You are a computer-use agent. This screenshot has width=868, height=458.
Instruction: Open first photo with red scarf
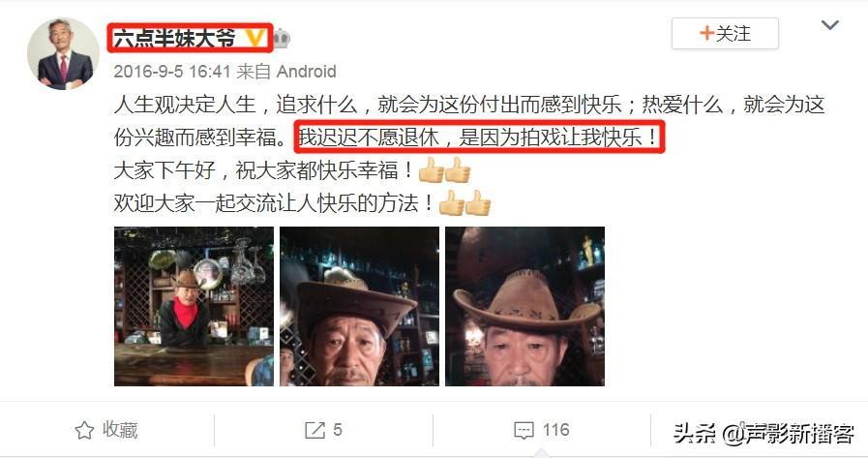[194, 306]
